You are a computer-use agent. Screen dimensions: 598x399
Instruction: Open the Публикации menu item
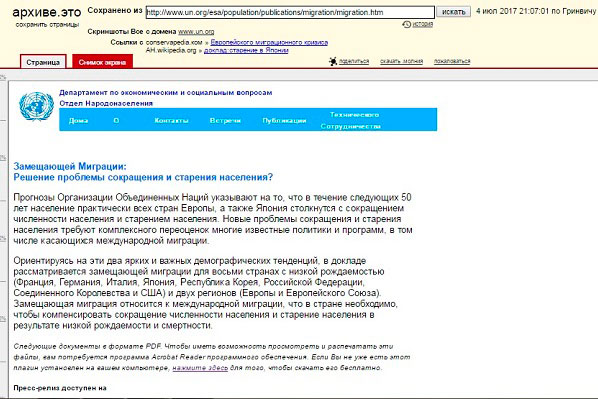[x=284, y=121]
